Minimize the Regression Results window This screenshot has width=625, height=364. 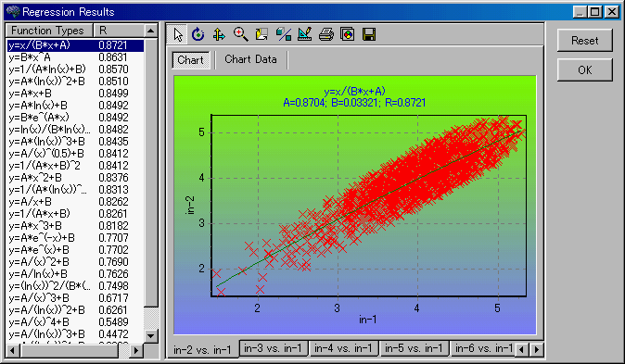(580, 12)
